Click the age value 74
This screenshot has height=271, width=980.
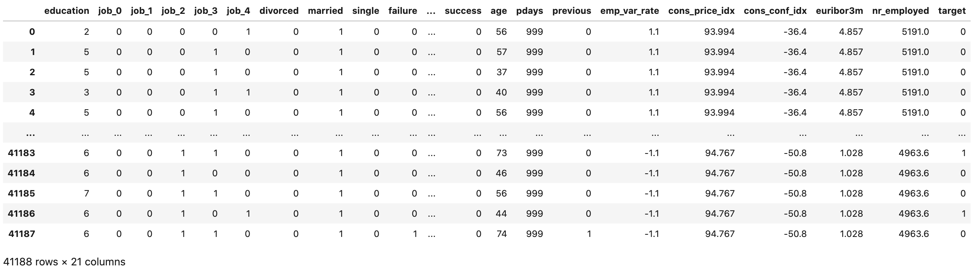pyautogui.click(x=501, y=233)
